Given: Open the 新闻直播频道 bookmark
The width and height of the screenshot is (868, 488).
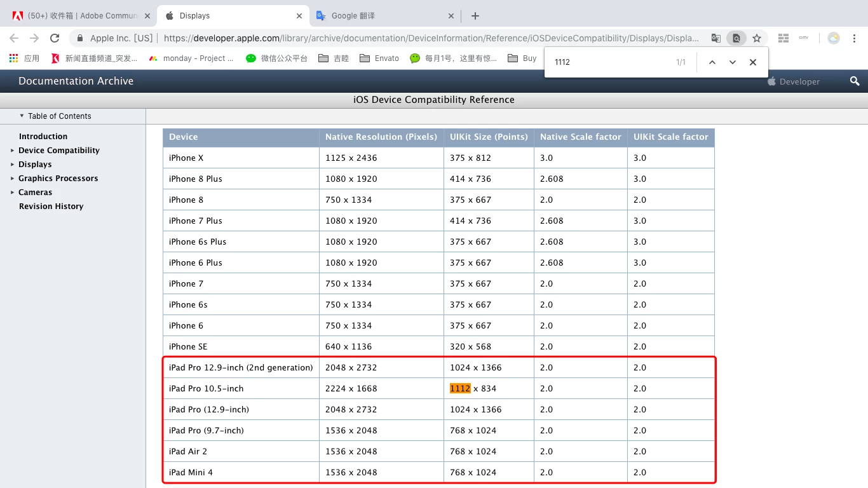Looking at the screenshot, I should coord(94,58).
